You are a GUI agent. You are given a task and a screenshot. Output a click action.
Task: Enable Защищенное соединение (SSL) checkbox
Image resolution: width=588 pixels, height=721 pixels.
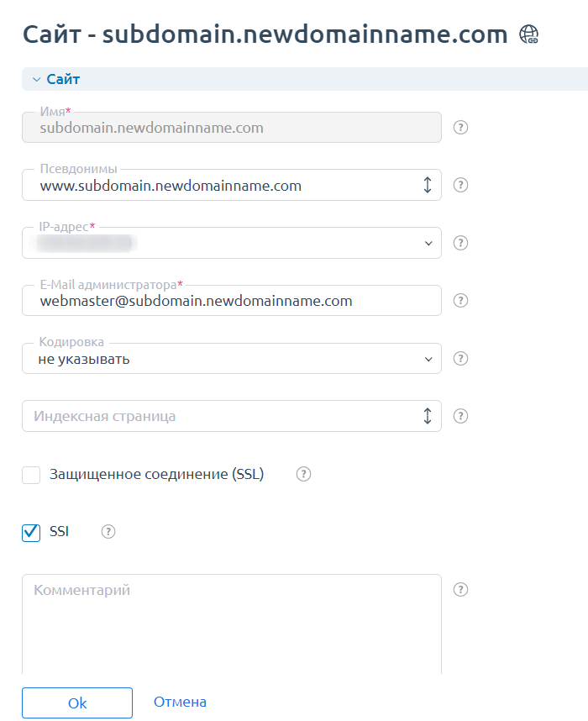[x=31, y=476]
